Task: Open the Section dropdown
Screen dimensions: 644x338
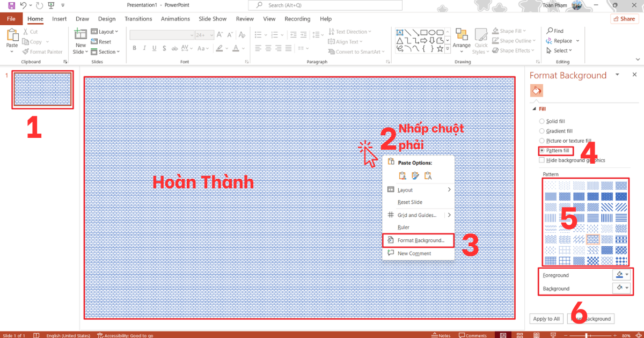Action: pyautogui.click(x=105, y=52)
